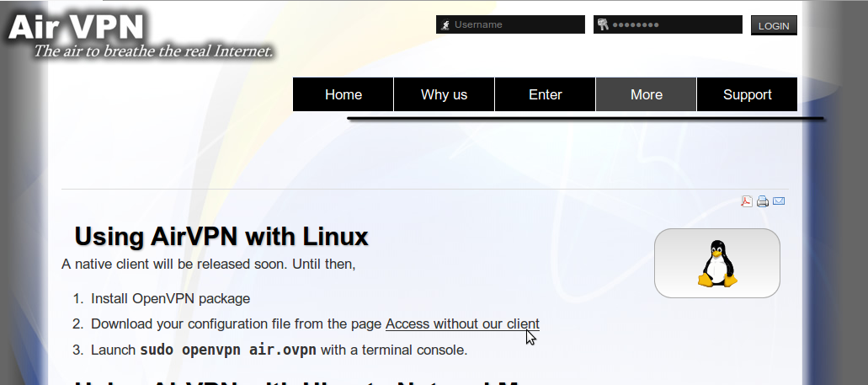The height and width of the screenshot is (385, 868).
Task: Go to the Enter menu item
Action: click(x=545, y=94)
